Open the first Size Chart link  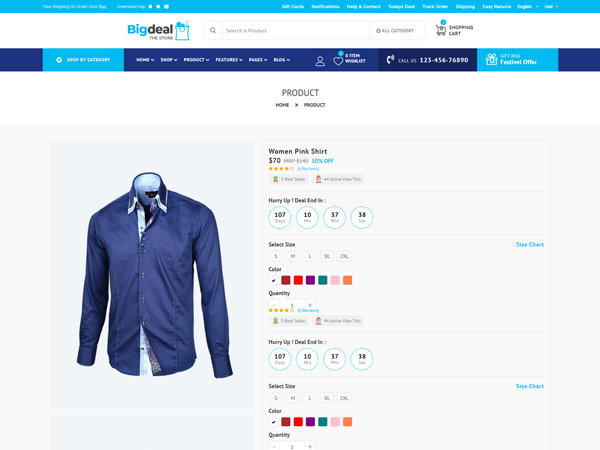pyautogui.click(x=529, y=245)
